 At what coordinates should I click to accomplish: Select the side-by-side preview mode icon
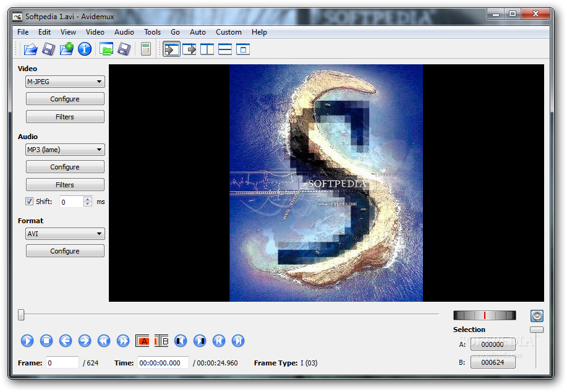207,49
